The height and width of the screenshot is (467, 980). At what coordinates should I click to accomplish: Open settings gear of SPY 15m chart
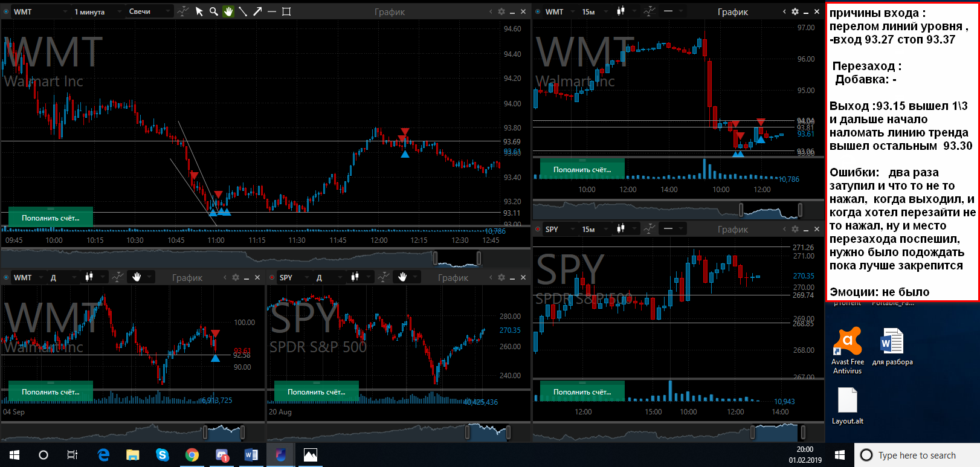[795, 229]
